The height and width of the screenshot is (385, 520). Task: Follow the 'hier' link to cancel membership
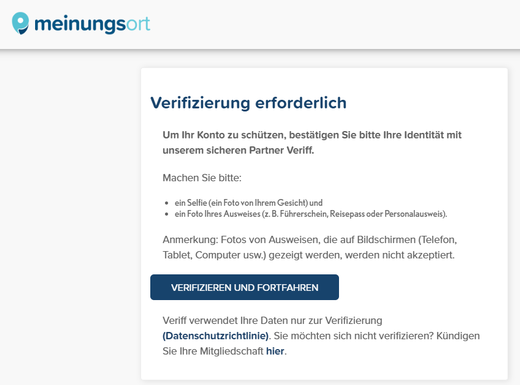[x=275, y=351]
